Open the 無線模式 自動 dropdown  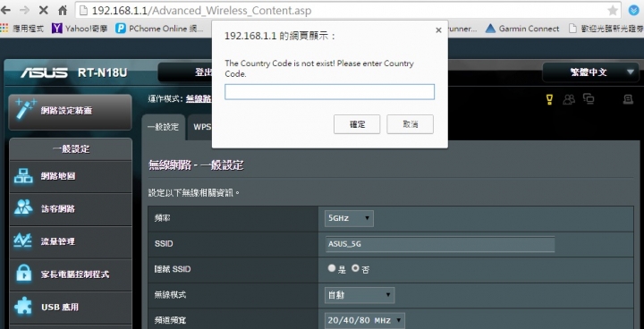coord(360,295)
